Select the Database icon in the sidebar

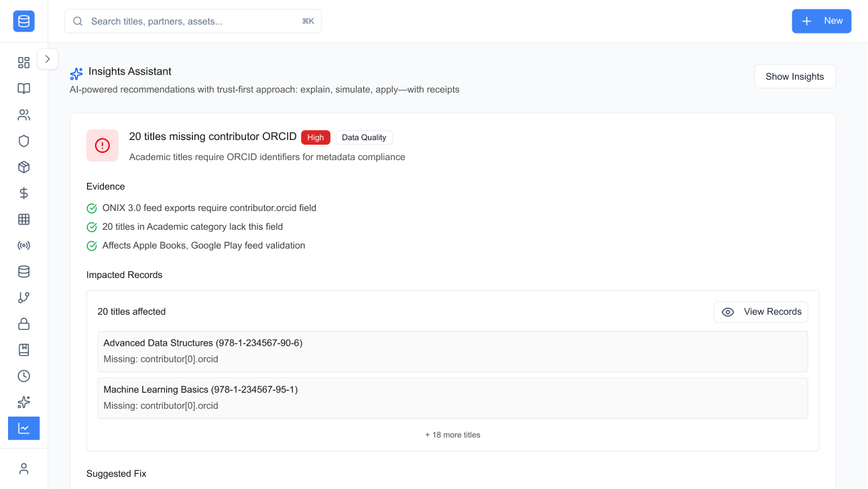pos(23,271)
